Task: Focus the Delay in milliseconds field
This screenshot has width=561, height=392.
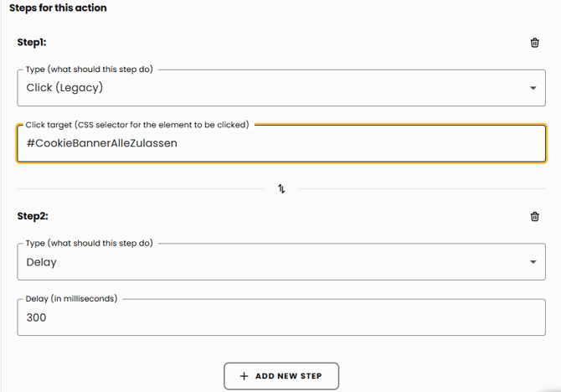Action: click(x=281, y=317)
